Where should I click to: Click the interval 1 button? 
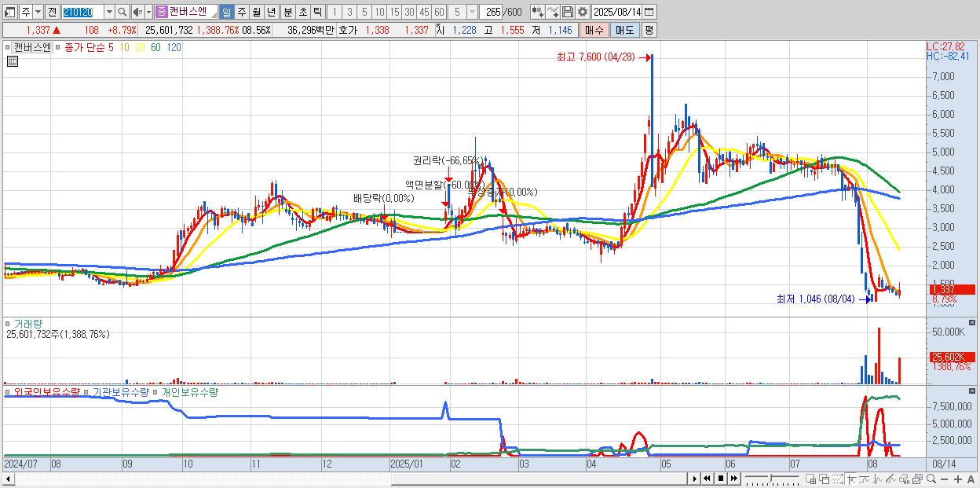click(x=335, y=12)
